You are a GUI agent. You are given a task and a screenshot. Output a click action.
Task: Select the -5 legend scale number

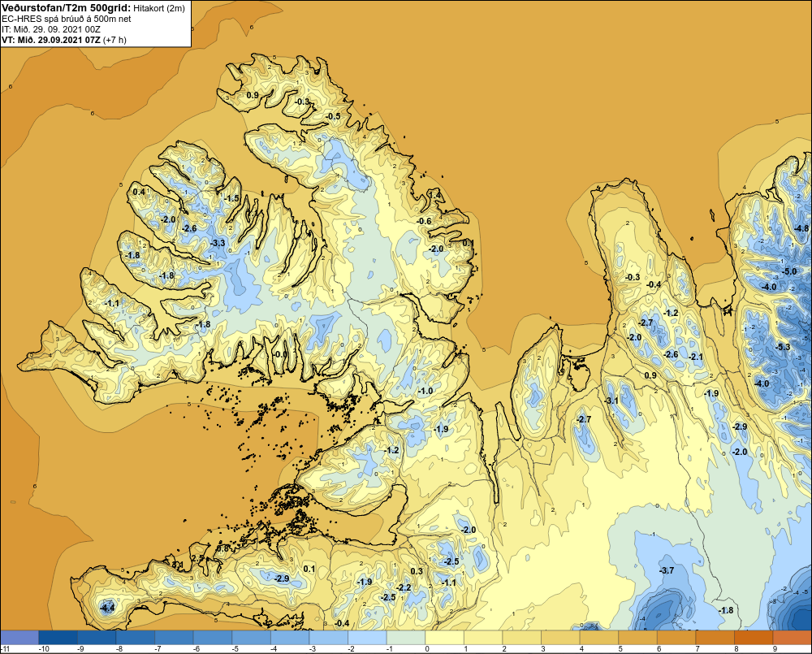click(x=234, y=648)
